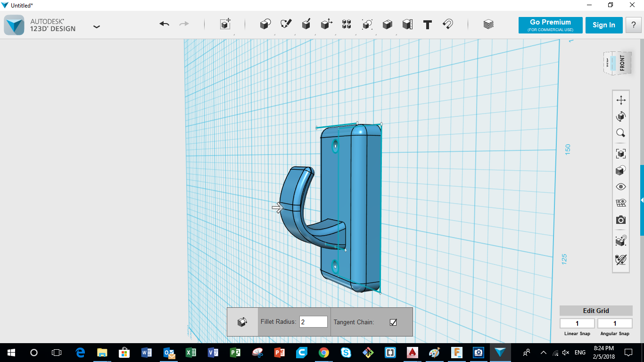Click the Edit Grid button
This screenshot has height=362, width=644.
pos(596,311)
